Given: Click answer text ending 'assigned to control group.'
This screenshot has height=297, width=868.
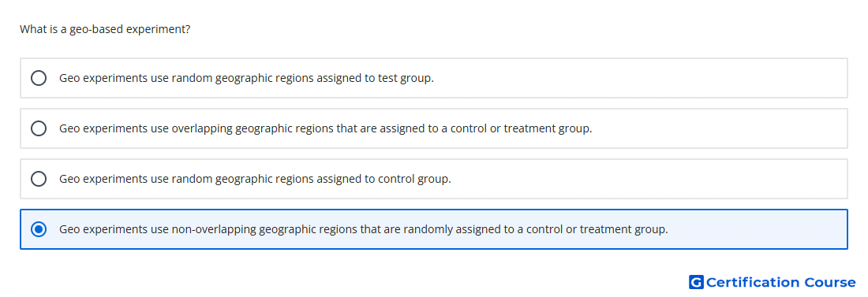Looking at the screenshot, I should pyautogui.click(x=255, y=179).
